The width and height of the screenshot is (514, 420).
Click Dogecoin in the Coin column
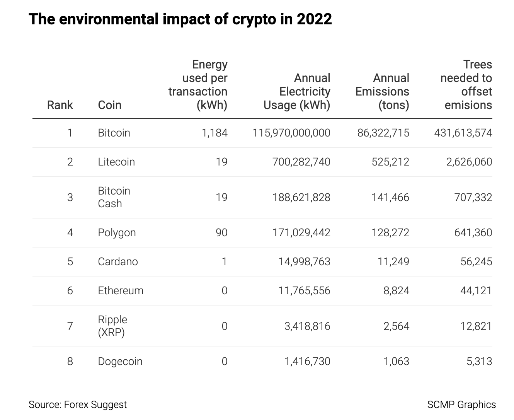(x=120, y=361)
